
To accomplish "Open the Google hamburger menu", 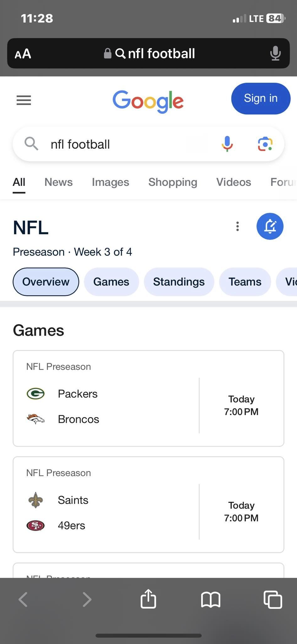I will (24, 100).
